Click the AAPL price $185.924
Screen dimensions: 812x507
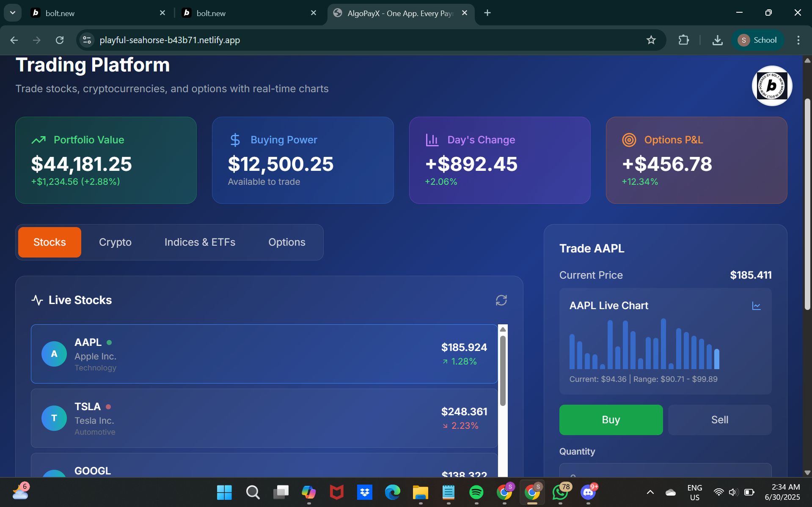pos(464,347)
